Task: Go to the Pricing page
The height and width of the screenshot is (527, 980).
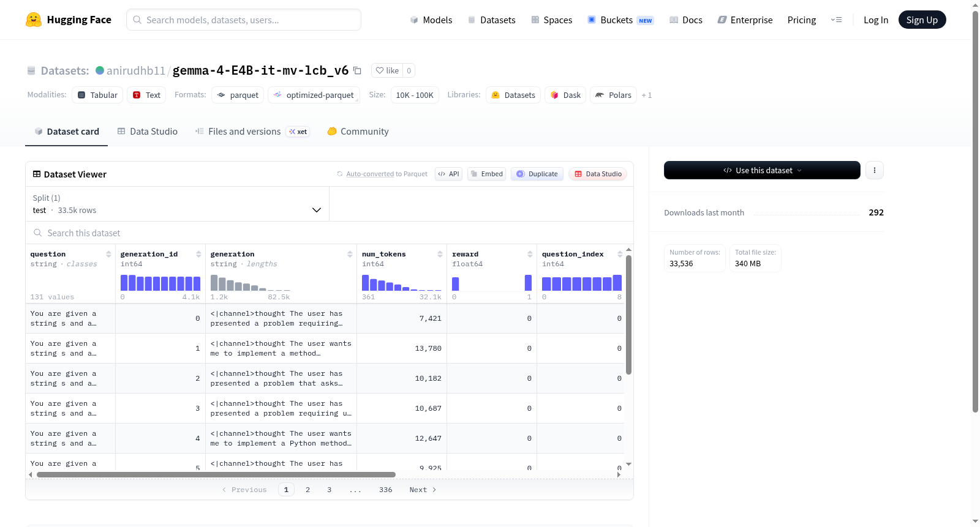Action: tap(802, 20)
